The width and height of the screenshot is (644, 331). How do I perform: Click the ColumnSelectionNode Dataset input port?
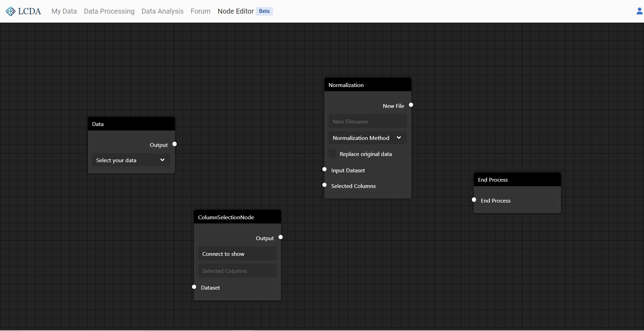point(194,287)
